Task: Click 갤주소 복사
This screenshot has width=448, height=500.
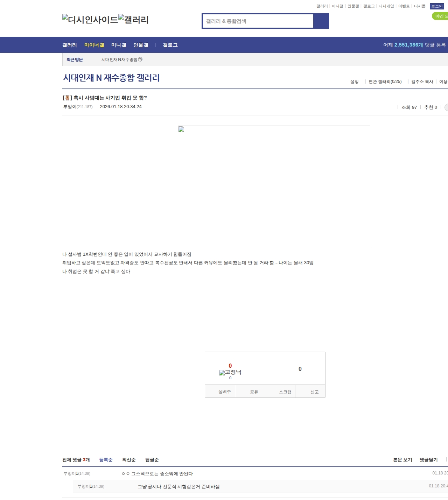Action: point(422,82)
